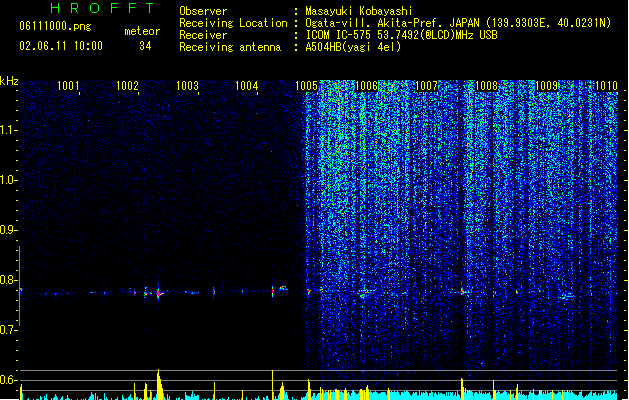Select antenna text A504HB(yagi 4el)

353,47
